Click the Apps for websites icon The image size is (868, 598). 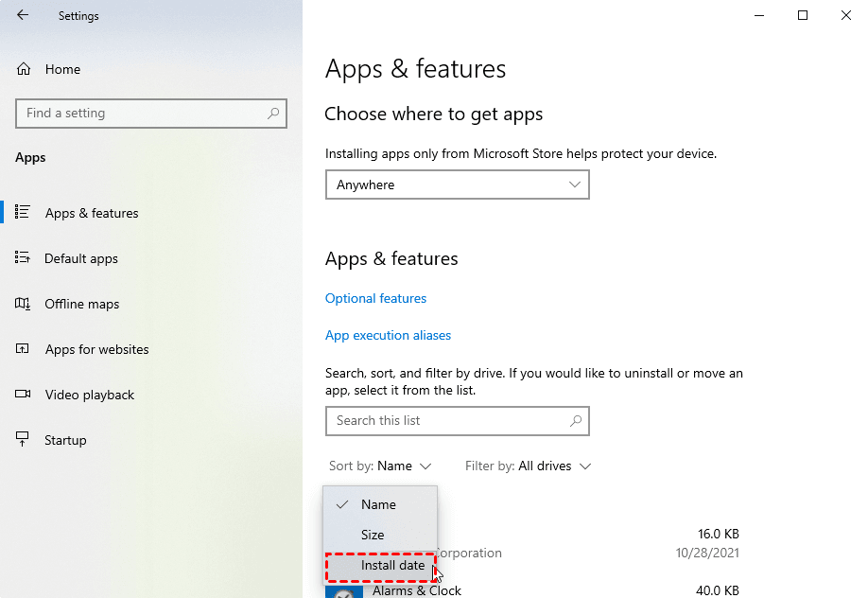(x=24, y=349)
